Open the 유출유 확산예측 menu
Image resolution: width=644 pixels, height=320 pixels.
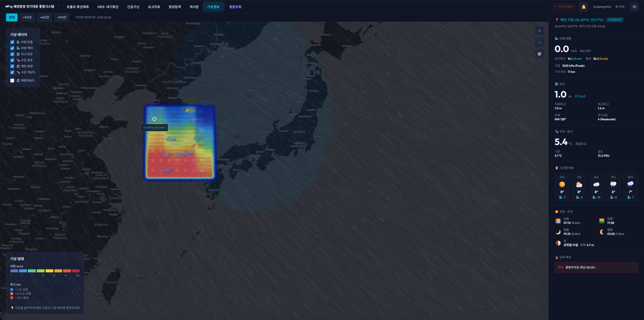(77, 7)
